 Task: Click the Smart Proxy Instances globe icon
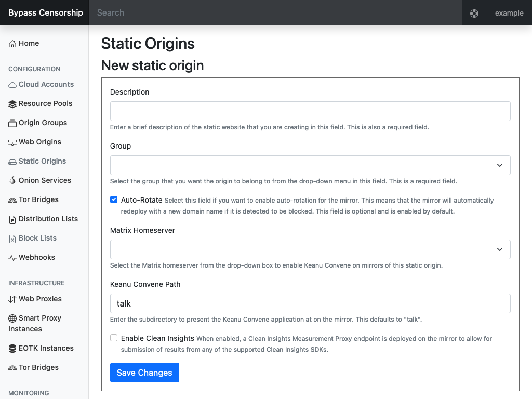12,318
